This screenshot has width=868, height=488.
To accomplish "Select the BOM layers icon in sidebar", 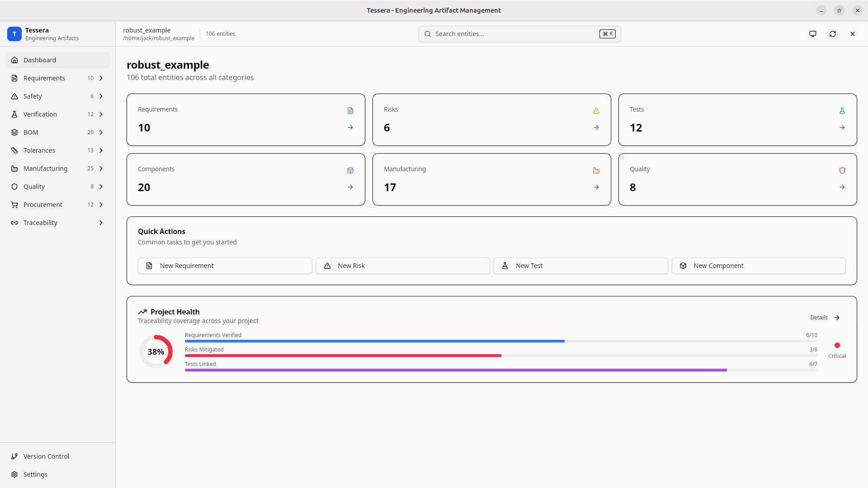I will coord(14,132).
